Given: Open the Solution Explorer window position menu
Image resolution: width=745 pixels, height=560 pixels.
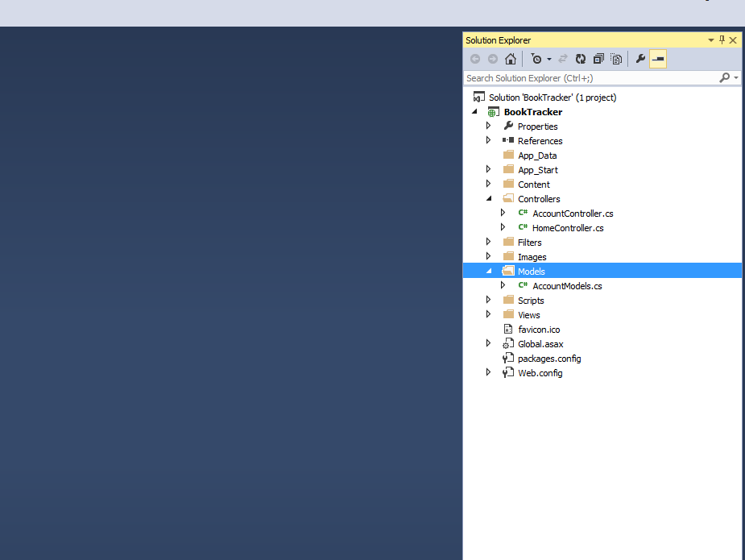Looking at the screenshot, I should (711, 40).
